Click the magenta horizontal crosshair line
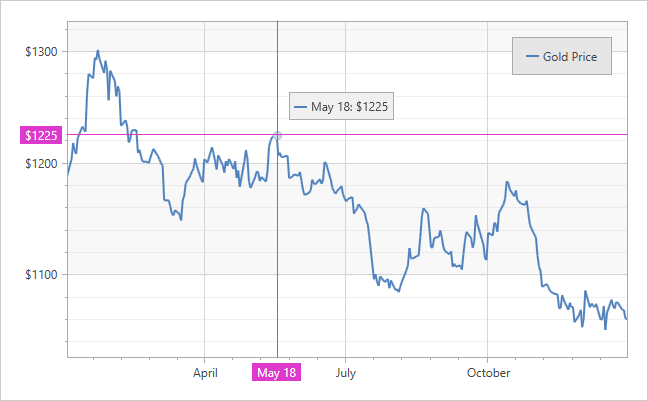This screenshot has width=648, height=401. (x=450, y=134)
